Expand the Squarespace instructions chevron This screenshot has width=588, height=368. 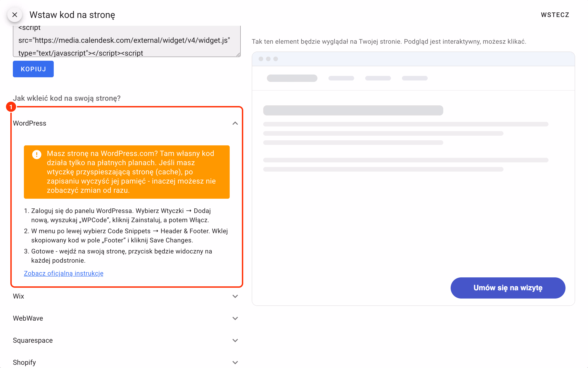(235, 340)
